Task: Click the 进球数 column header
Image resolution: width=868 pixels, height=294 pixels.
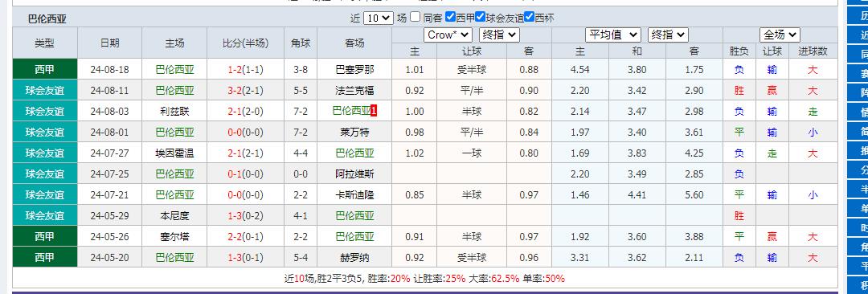Action: (813, 51)
